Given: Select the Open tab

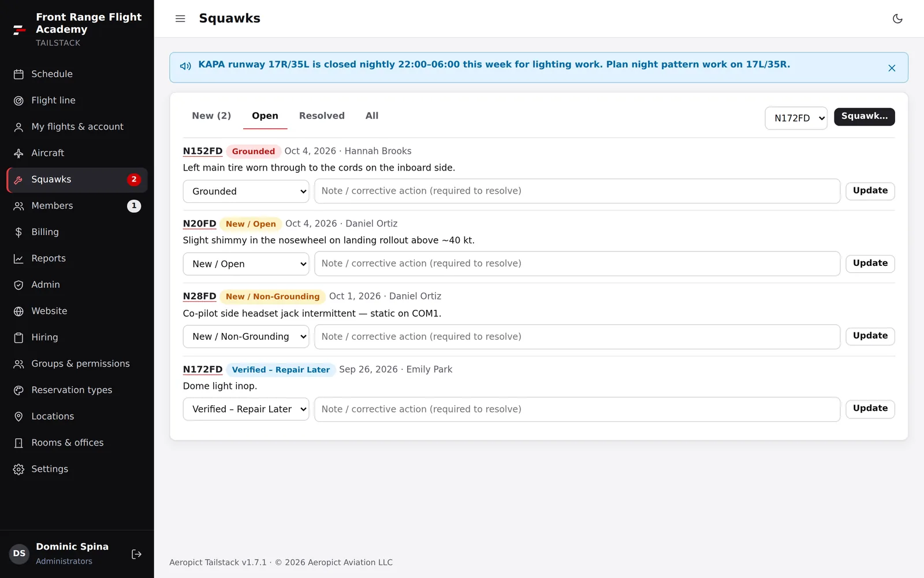Looking at the screenshot, I should 265,116.
